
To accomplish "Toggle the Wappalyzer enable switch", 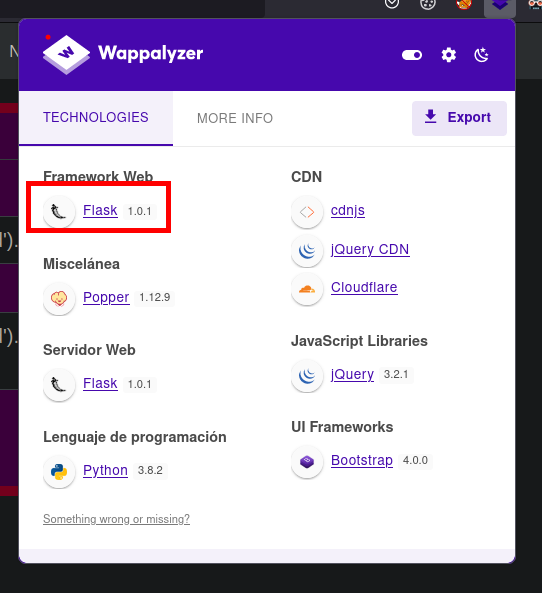I will (x=412, y=55).
